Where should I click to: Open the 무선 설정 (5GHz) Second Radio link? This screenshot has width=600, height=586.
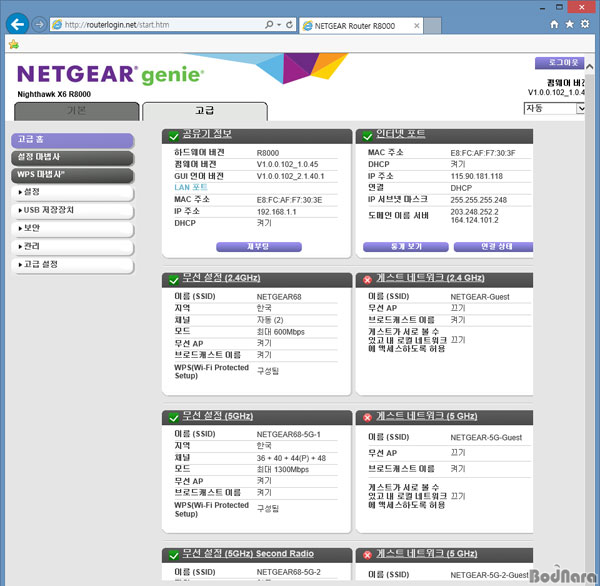click(x=248, y=553)
